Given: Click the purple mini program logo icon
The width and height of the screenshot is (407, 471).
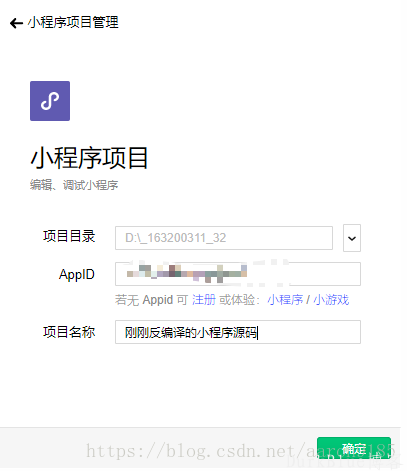Looking at the screenshot, I should [x=50, y=101].
